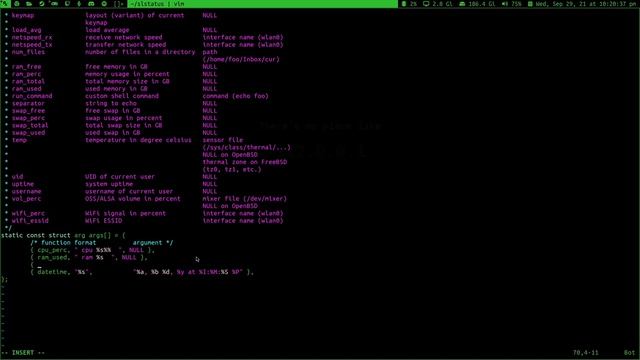Image resolution: width=640 pixels, height=360 pixels.
Task: Place cursor on the load_avg entry
Action: (26, 30)
